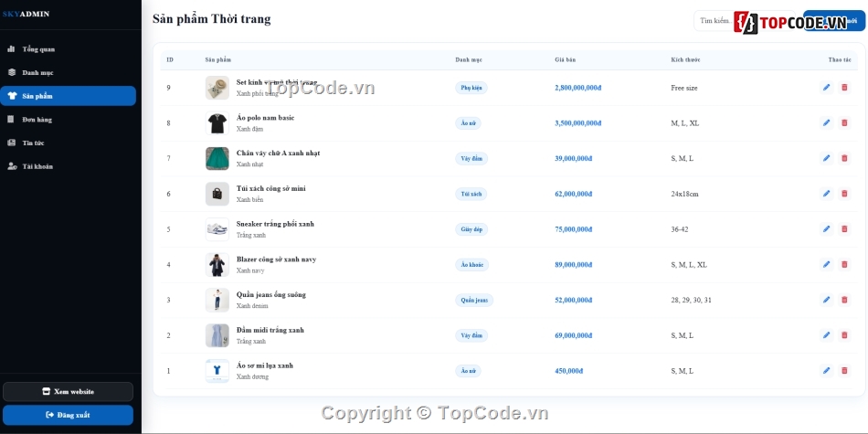The width and height of the screenshot is (868, 434).
Task: Select Sản phẩm sidebar item
Action: (x=69, y=96)
